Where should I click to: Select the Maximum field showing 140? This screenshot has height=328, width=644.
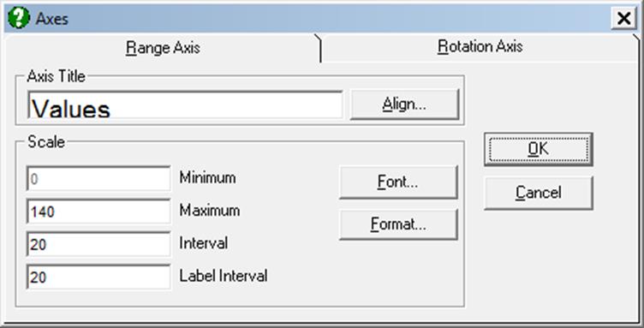point(98,212)
